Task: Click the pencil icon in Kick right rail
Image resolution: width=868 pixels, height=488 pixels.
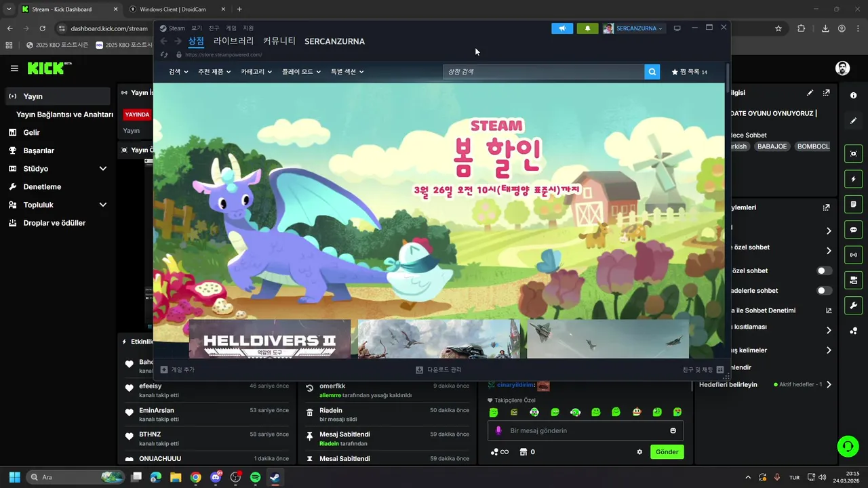Action: point(853,121)
